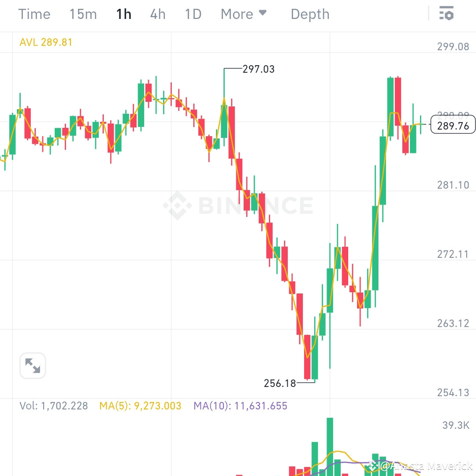Click the yellow MA(5) volume label
Image resolution: width=476 pixels, height=476 pixels.
[140, 406]
